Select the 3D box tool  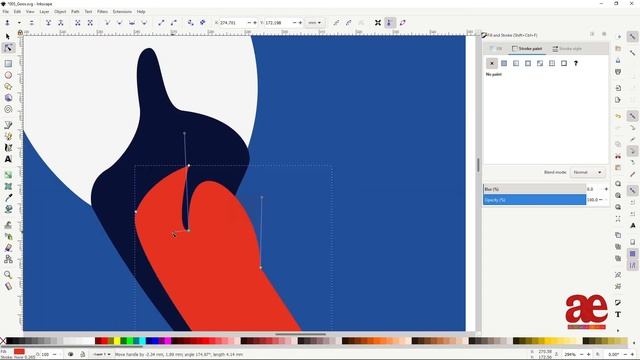click(x=8, y=98)
